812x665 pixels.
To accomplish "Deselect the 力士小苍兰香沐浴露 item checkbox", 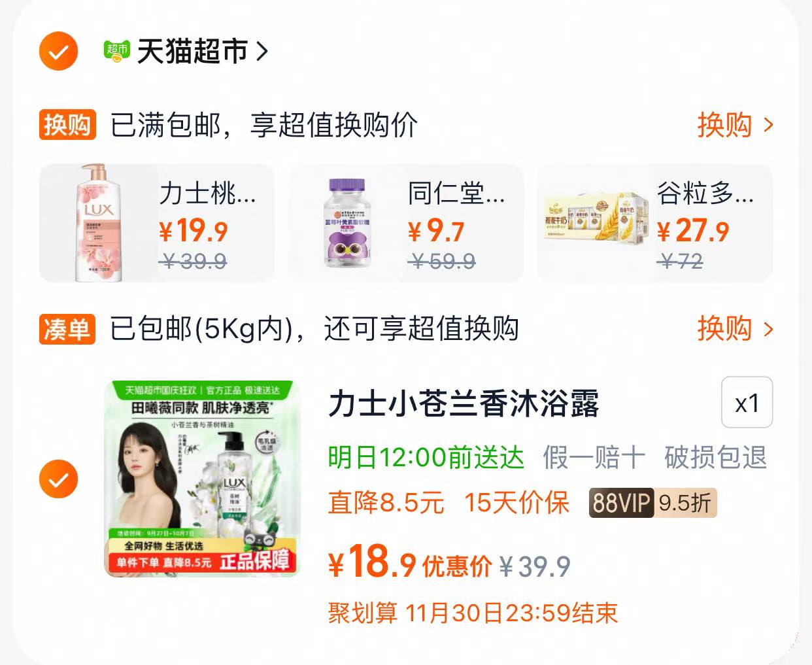I will coord(58,479).
